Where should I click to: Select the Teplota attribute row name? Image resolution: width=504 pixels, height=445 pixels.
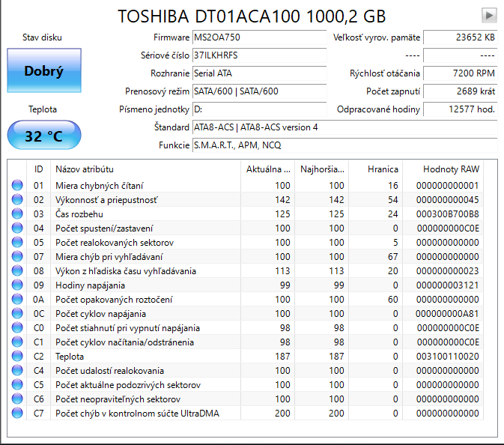click(70, 357)
